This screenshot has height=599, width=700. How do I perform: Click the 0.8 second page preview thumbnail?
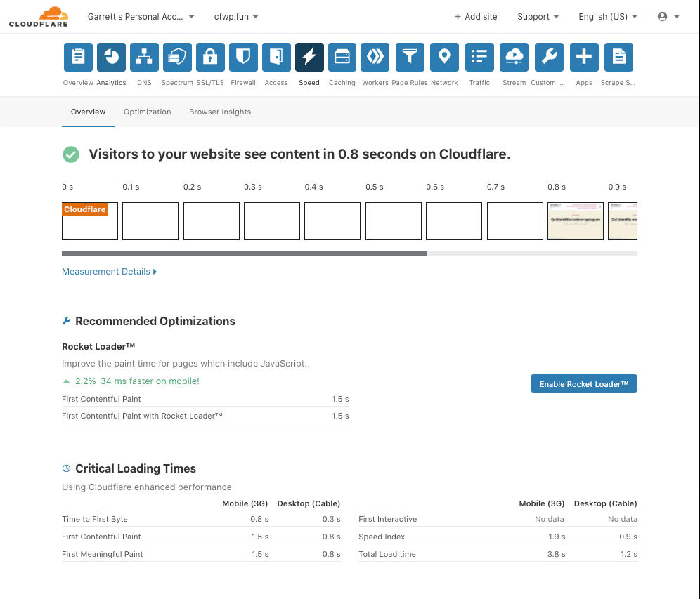pos(575,220)
